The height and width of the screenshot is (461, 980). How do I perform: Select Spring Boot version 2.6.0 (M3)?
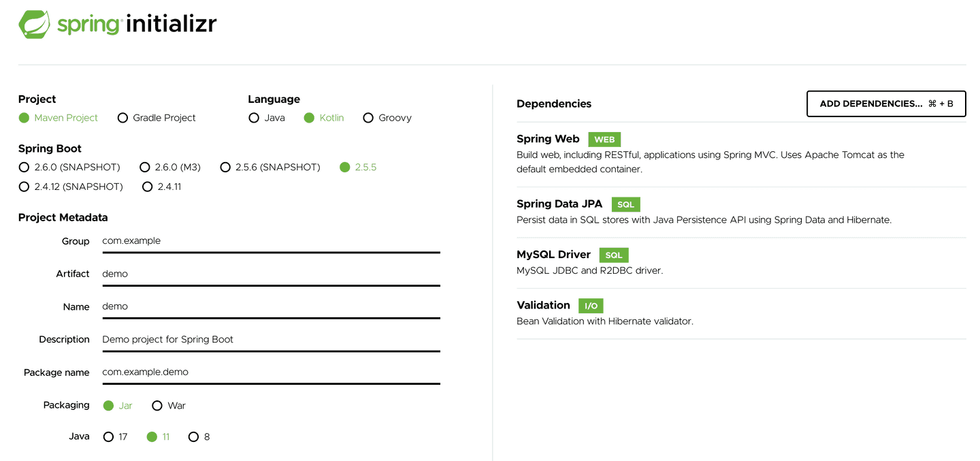tap(145, 167)
